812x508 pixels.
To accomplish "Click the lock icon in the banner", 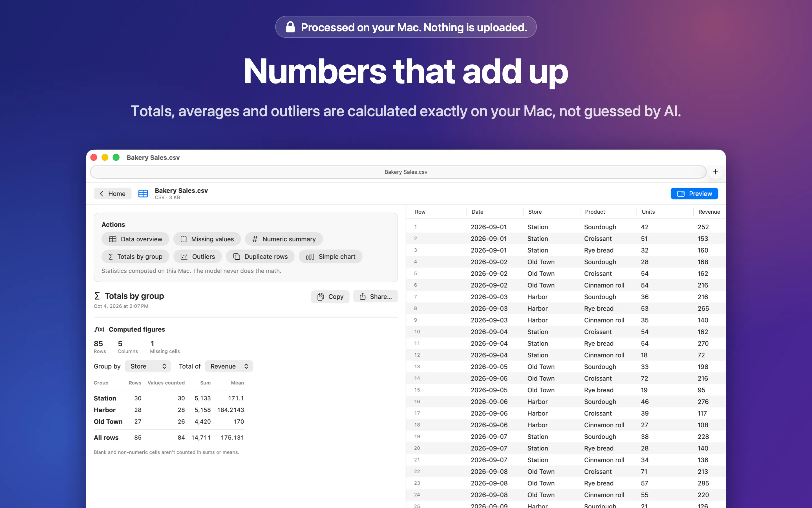I will coord(290,27).
